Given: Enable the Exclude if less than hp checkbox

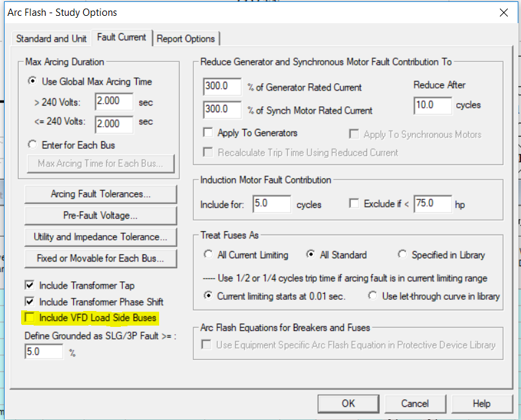Looking at the screenshot, I should (354, 204).
